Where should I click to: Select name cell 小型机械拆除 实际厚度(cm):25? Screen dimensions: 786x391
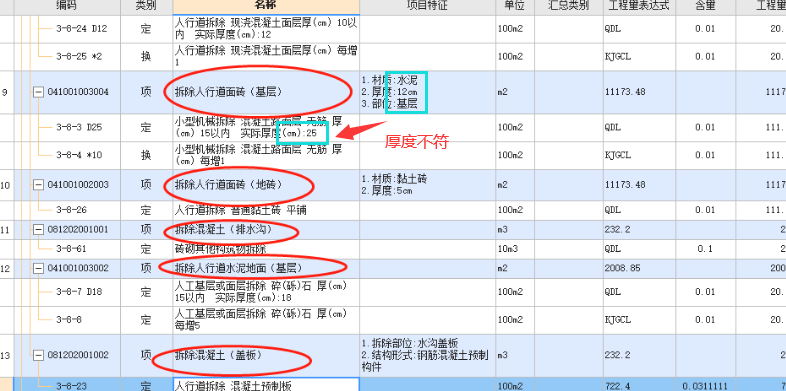266,127
